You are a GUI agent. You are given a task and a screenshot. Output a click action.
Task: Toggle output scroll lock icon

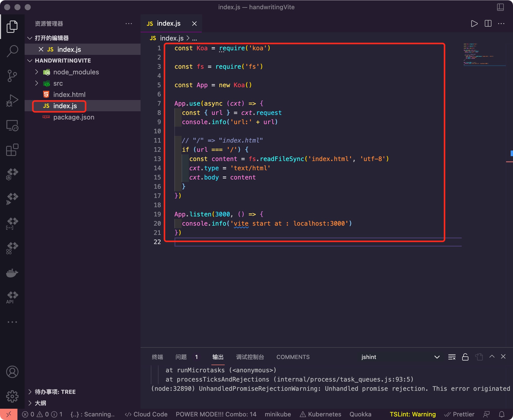click(465, 357)
